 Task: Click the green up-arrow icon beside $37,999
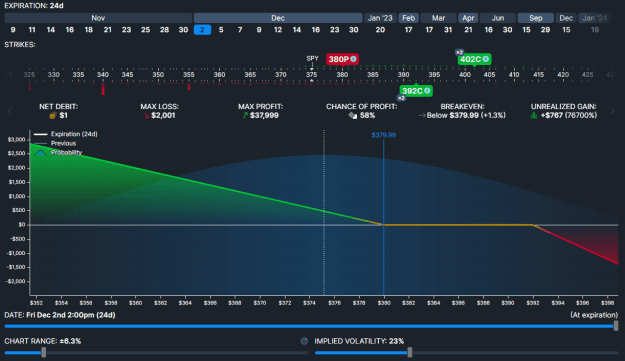click(246, 115)
